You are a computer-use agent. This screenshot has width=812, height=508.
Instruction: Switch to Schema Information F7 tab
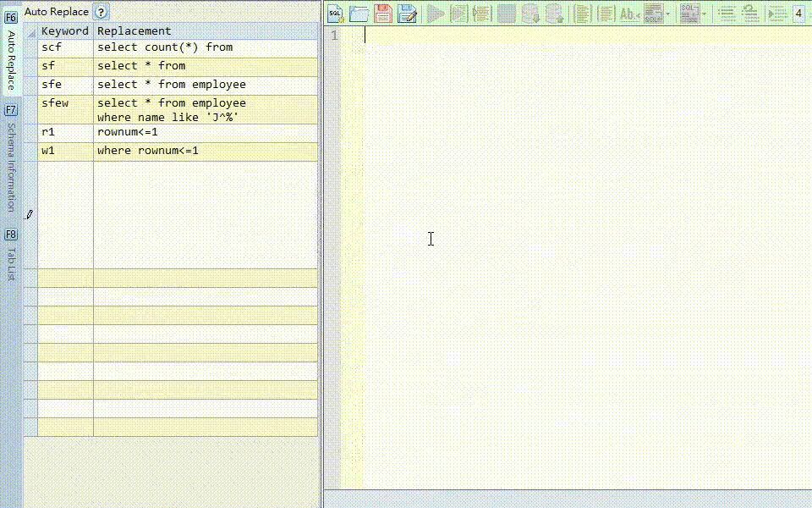tap(11, 158)
